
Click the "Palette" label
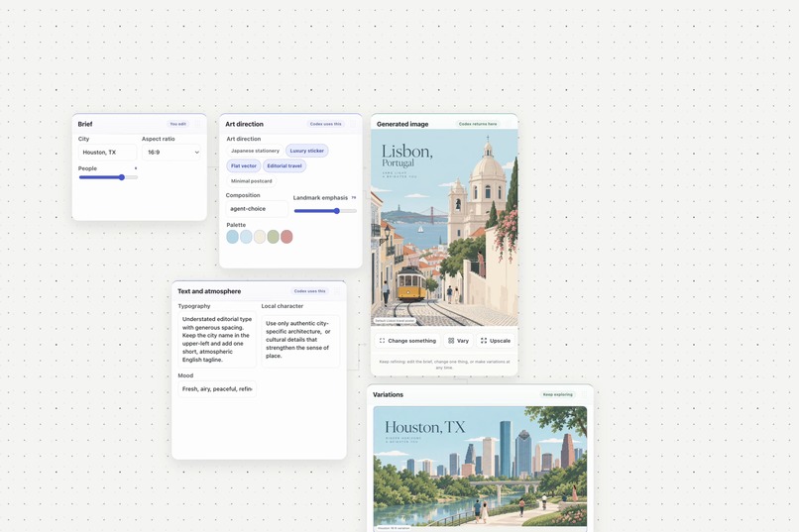[x=236, y=225]
